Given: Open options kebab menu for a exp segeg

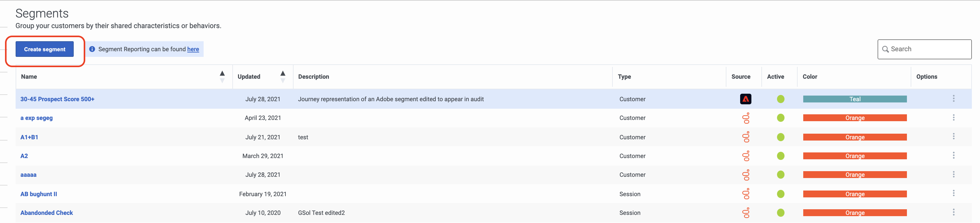Looking at the screenshot, I should [953, 117].
